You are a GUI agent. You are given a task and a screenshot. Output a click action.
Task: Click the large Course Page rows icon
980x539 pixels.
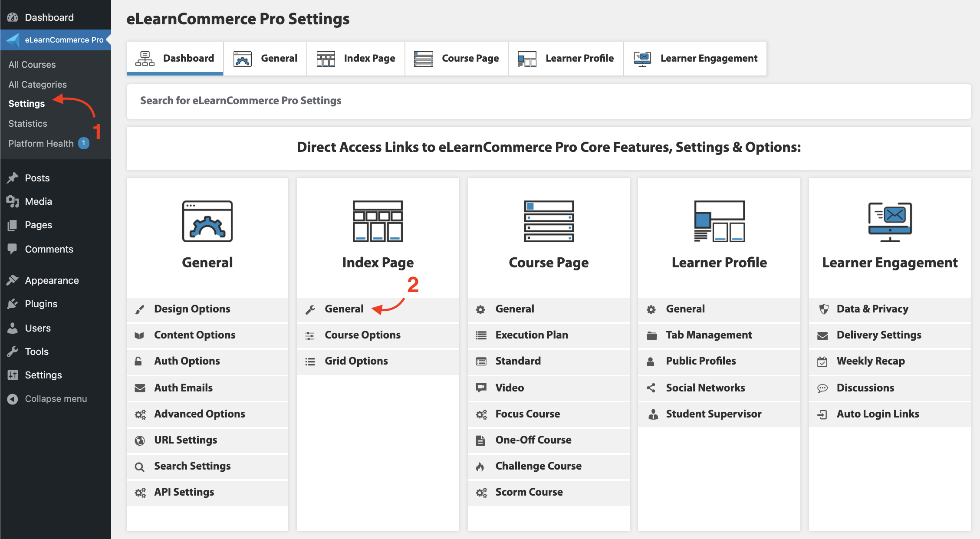pyautogui.click(x=549, y=221)
